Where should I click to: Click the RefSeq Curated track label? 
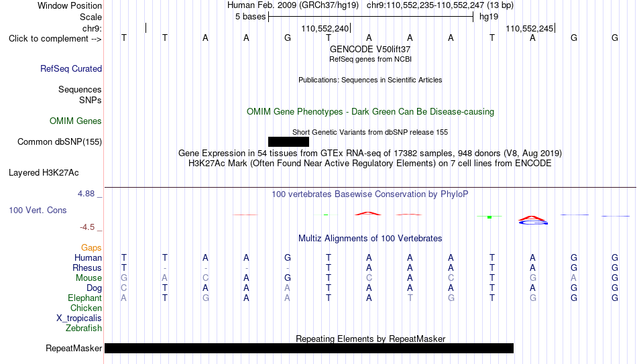click(x=70, y=68)
